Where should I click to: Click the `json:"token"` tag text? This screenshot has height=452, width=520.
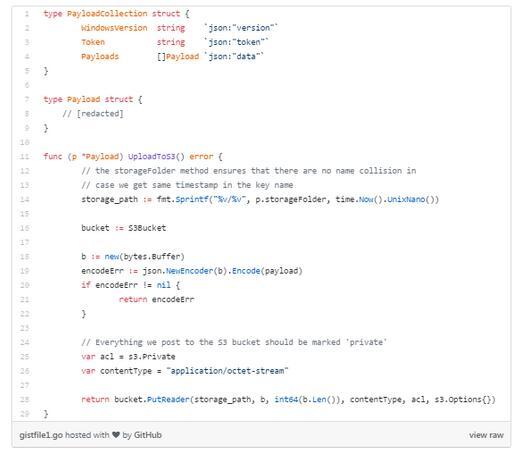[x=236, y=42]
